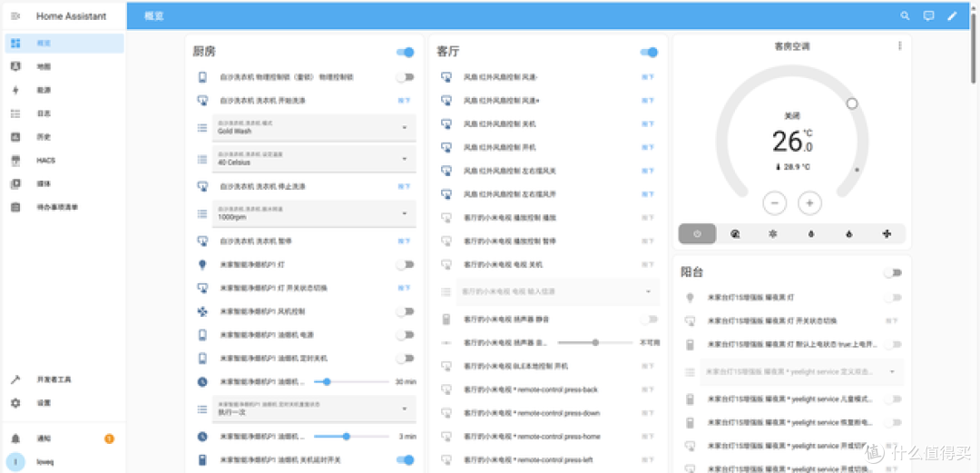Open the loveq user avatar

[15, 462]
